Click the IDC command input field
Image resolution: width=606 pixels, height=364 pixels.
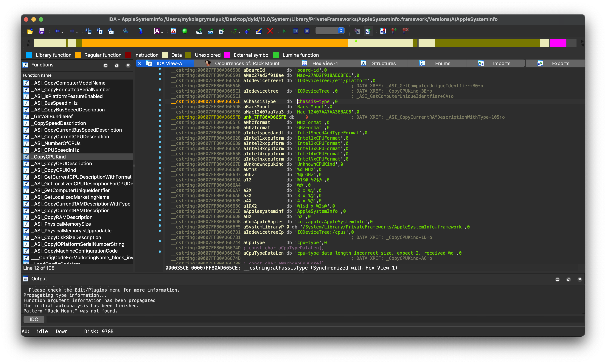[314, 319]
